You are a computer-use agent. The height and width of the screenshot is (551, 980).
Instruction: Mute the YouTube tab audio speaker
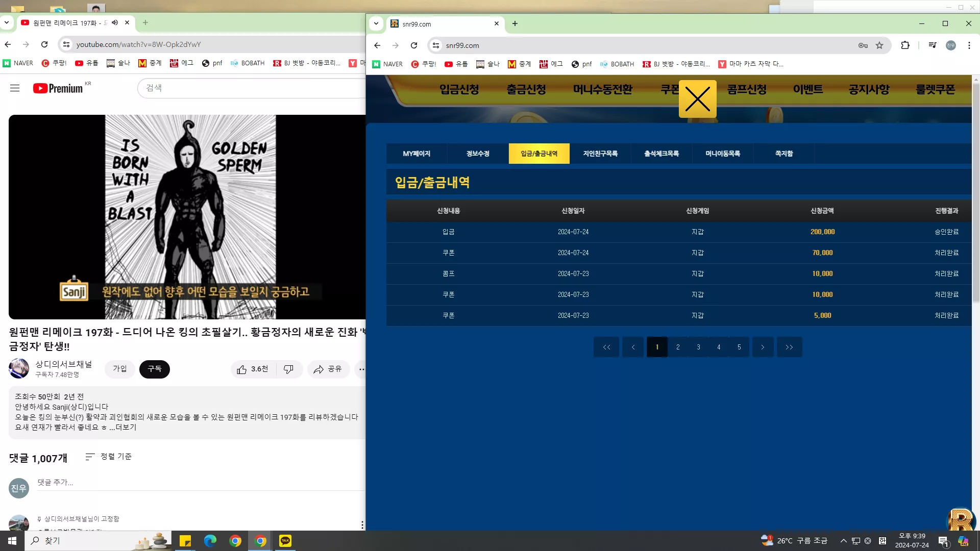point(115,22)
